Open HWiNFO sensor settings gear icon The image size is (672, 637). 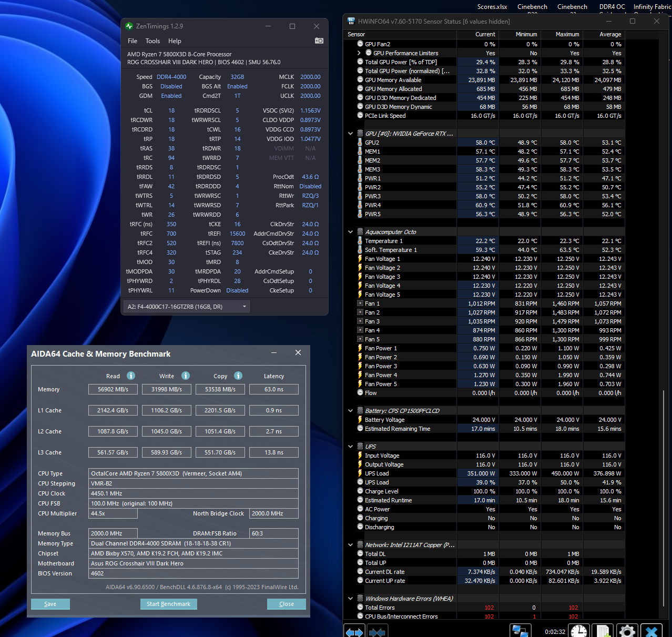[627, 631]
